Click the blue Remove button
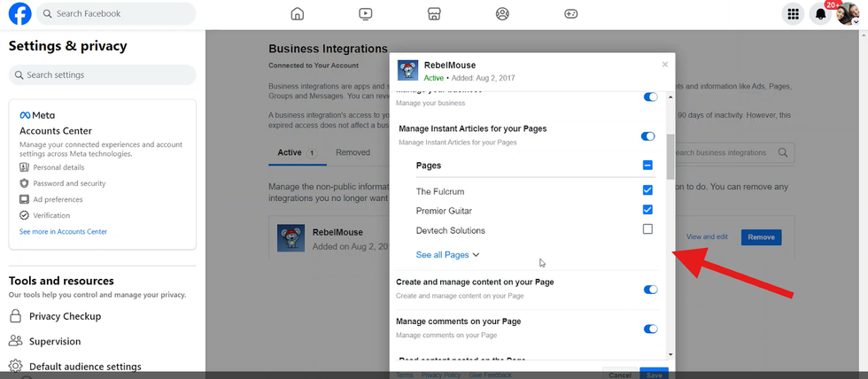Screen dimensions: 868x379 pyautogui.click(x=761, y=236)
